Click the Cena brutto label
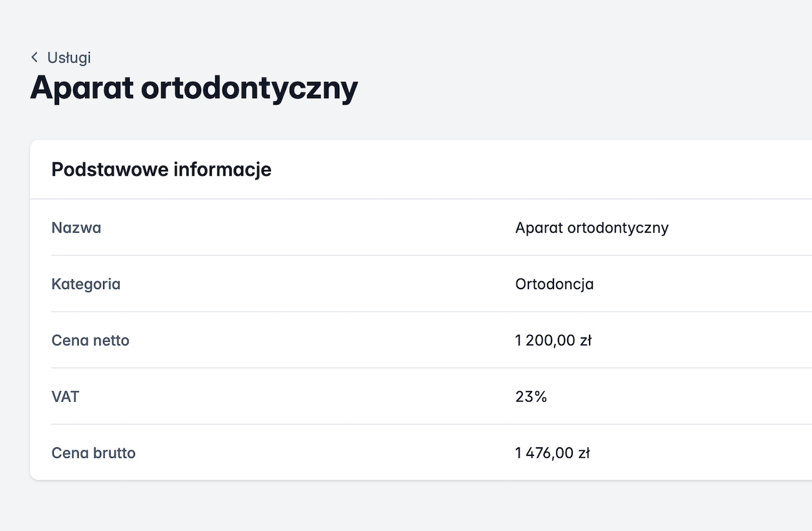 point(93,453)
